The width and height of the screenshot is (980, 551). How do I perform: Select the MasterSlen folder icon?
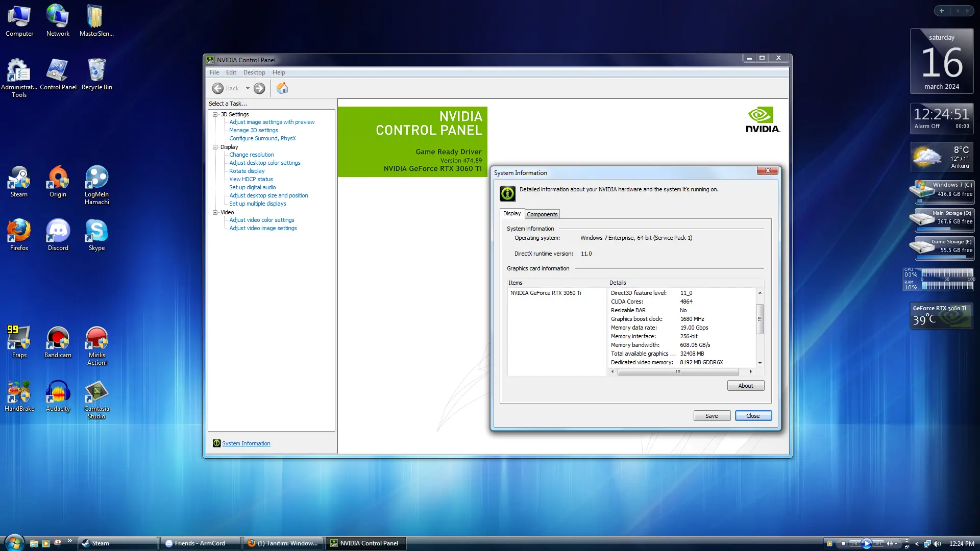click(x=96, y=21)
